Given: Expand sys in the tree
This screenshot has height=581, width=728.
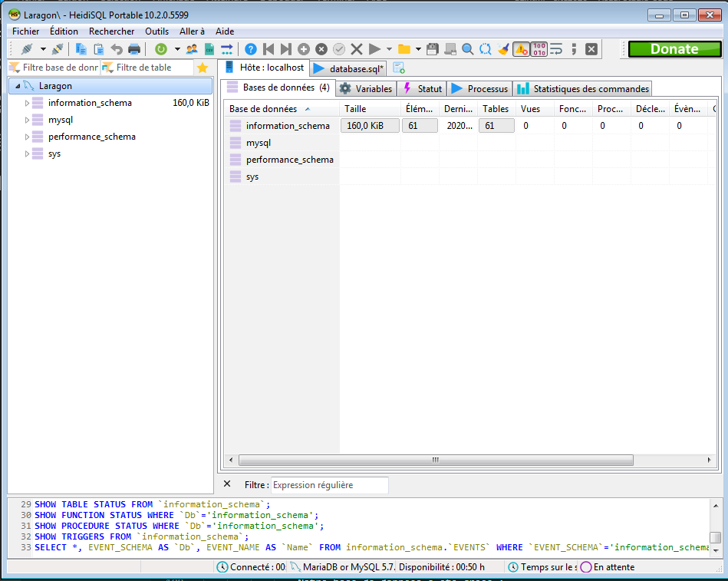Looking at the screenshot, I should click(x=27, y=154).
